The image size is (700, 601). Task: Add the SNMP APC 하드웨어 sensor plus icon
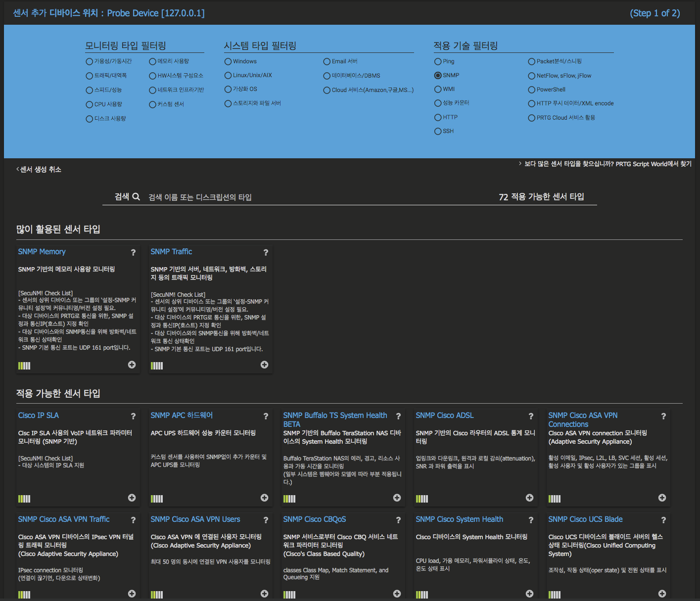[x=265, y=498]
